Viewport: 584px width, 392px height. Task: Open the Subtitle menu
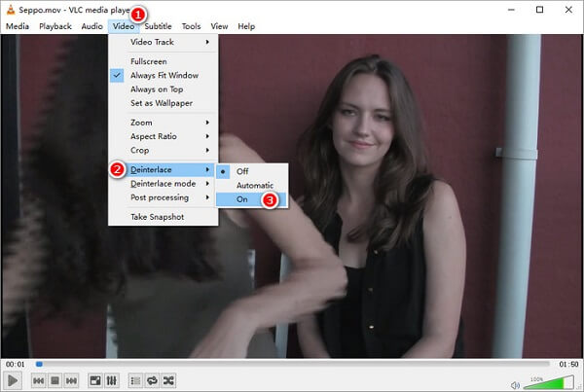(158, 26)
